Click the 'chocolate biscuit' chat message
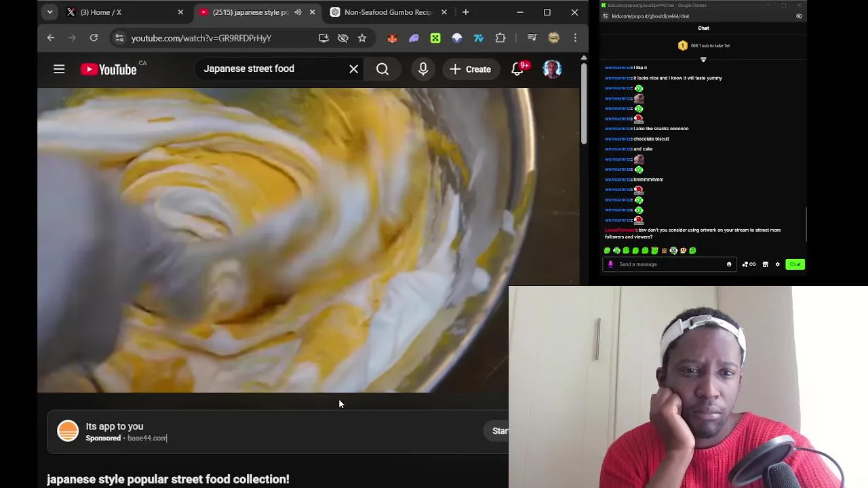The image size is (868, 488). point(651,139)
